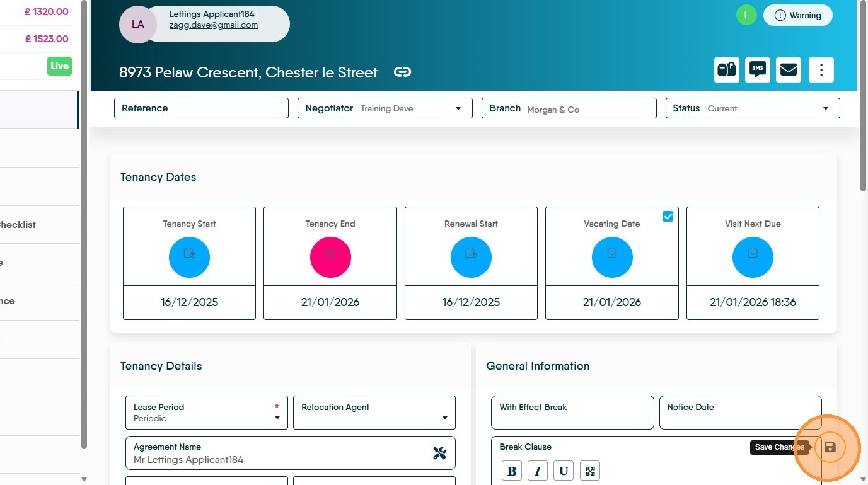Click the Tenancy Dates heading
Viewport: 868px width, 485px height.
tap(158, 177)
